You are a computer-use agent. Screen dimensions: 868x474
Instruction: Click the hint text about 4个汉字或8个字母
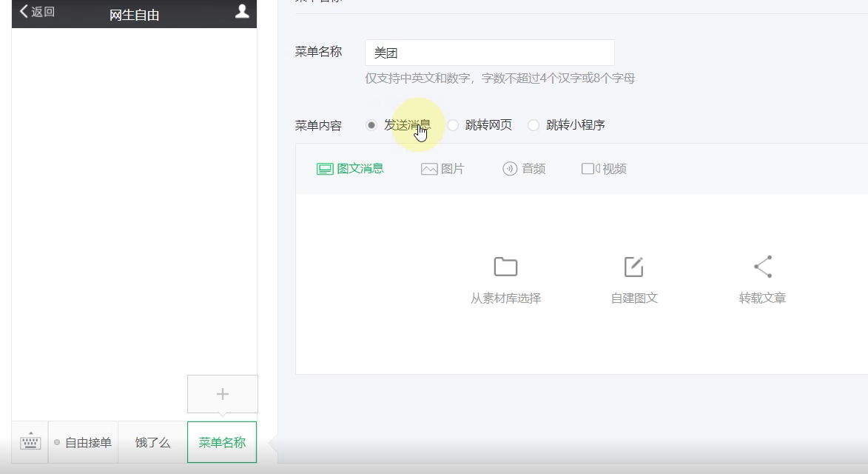(499, 78)
